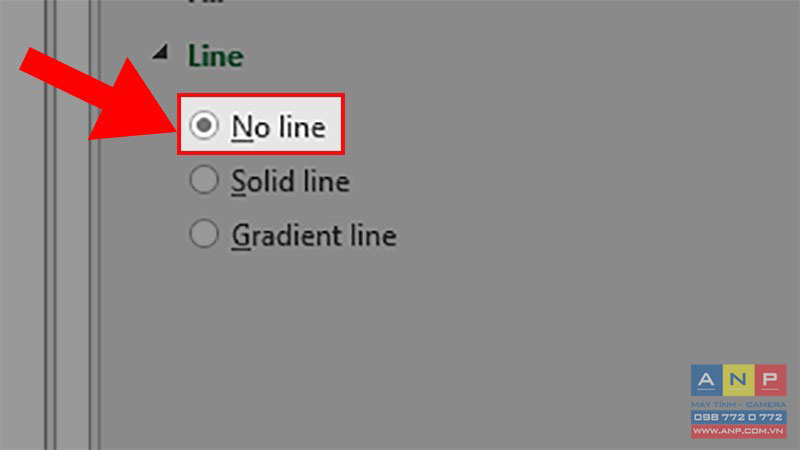Click the blue A tile in ANP logo
Viewport: 800px width, 450px height.
tap(707, 380)
